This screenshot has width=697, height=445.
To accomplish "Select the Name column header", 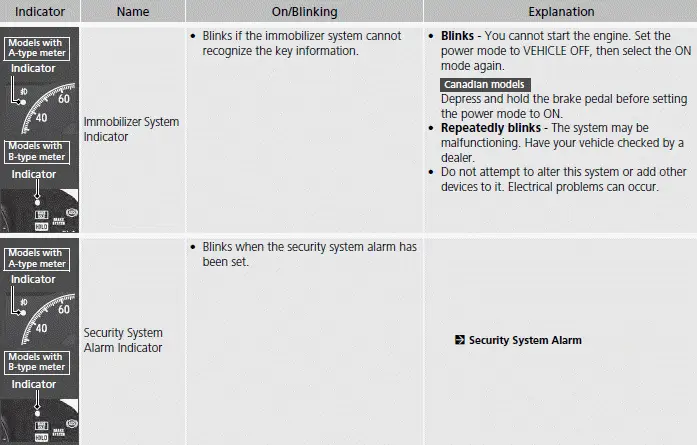I will [x=132, y=11].
